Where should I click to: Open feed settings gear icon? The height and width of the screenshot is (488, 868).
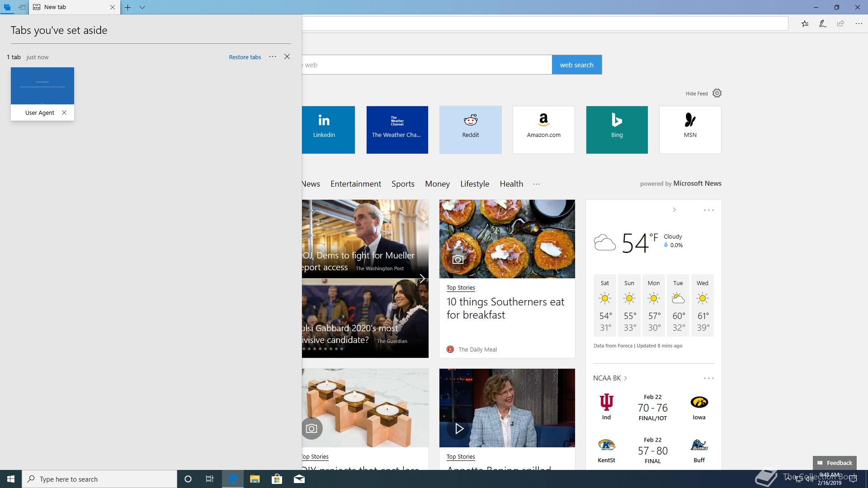pyautogui.click(x=717, y=93)
